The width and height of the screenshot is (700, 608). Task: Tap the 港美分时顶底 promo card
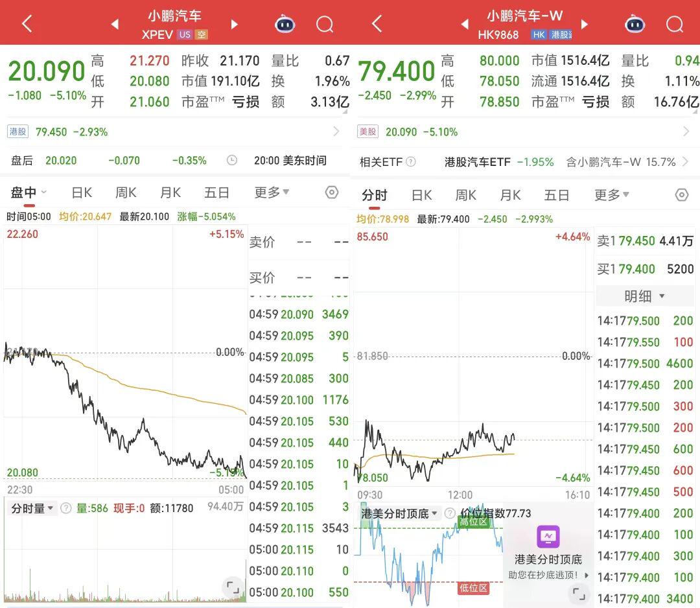pos(548,550)
